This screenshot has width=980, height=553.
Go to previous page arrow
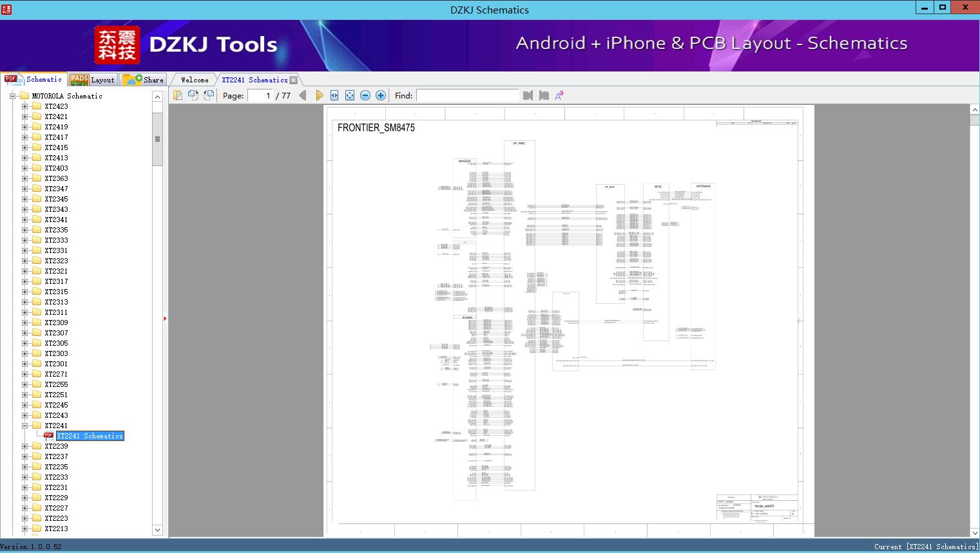(x=303, y=95)
